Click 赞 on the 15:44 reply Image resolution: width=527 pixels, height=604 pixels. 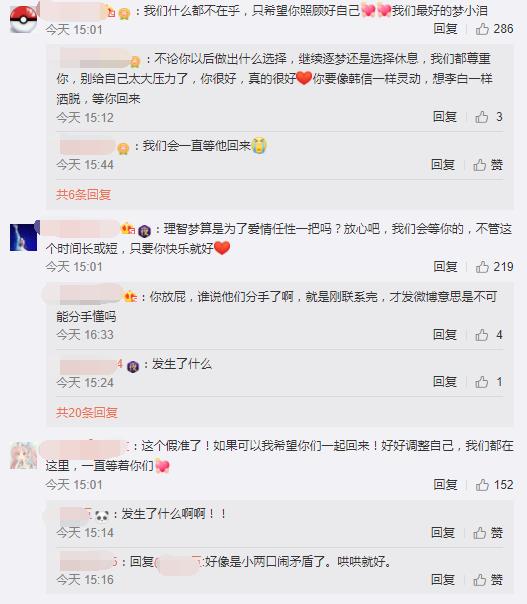pyautogui.click(x=488, y=165)
